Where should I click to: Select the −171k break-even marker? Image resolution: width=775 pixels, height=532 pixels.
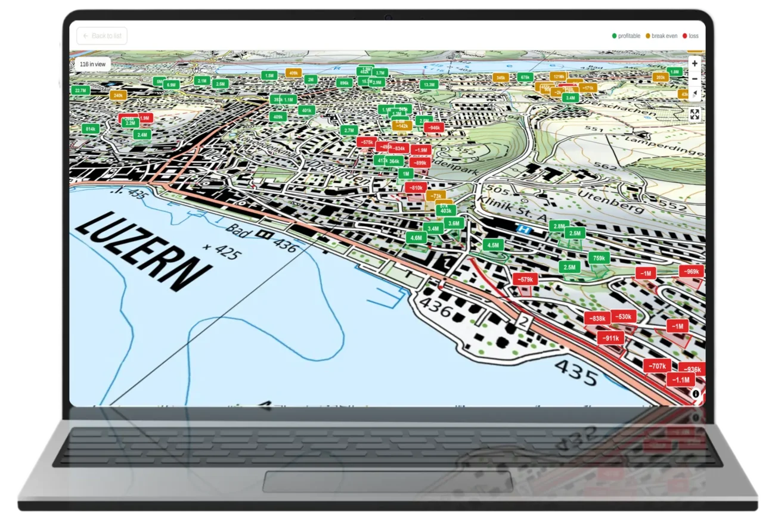pos(588,88)
